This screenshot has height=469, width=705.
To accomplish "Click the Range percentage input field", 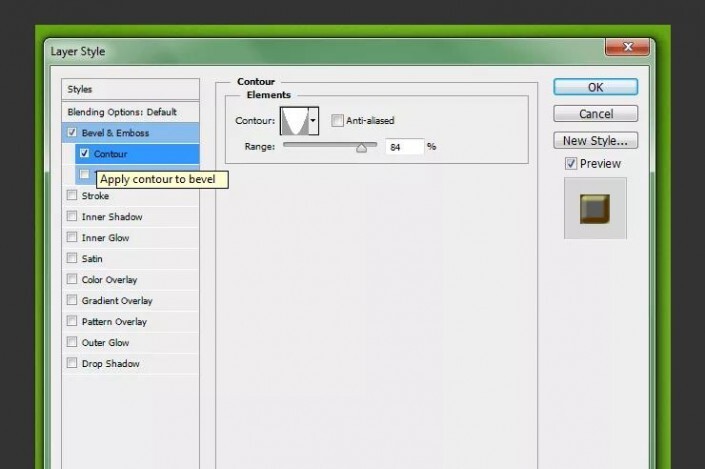I will coord(403,146).
